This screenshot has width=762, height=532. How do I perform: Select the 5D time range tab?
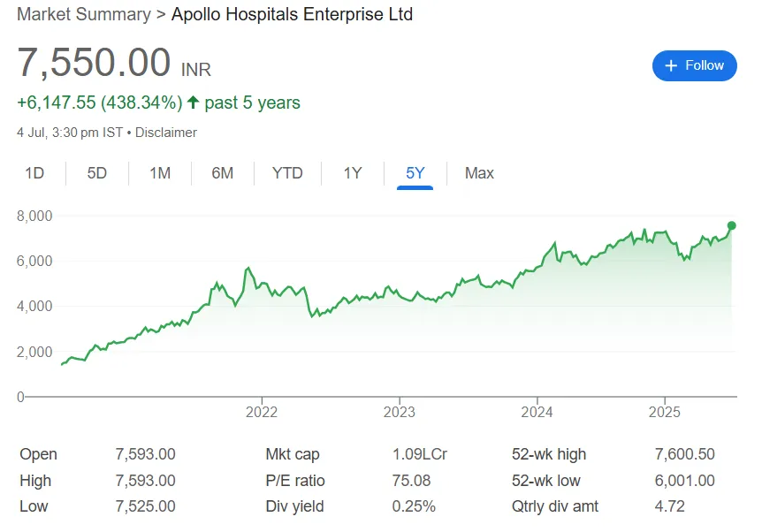(97, 173)
